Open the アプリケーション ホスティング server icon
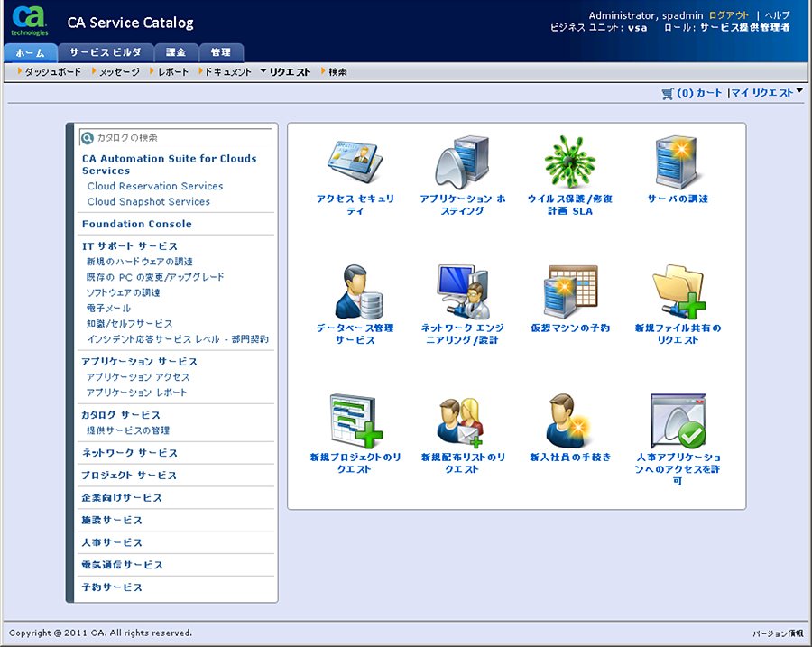The image size is (812, 647). [x=462, y=162]
